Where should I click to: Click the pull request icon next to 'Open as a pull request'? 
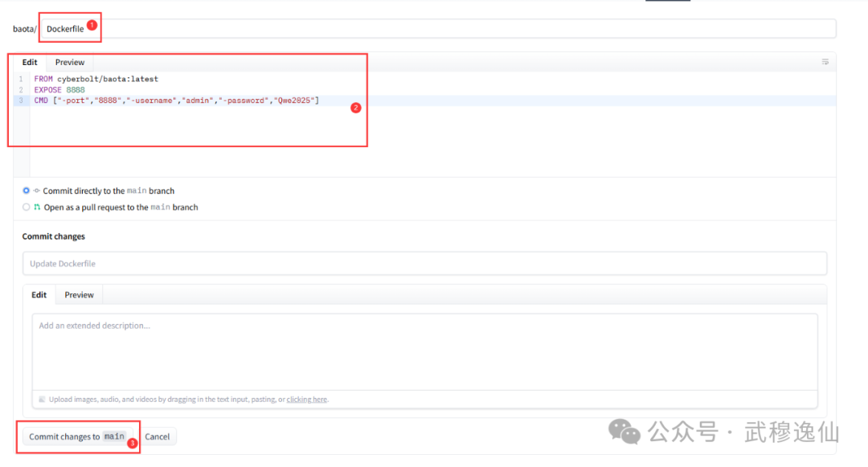37,207
